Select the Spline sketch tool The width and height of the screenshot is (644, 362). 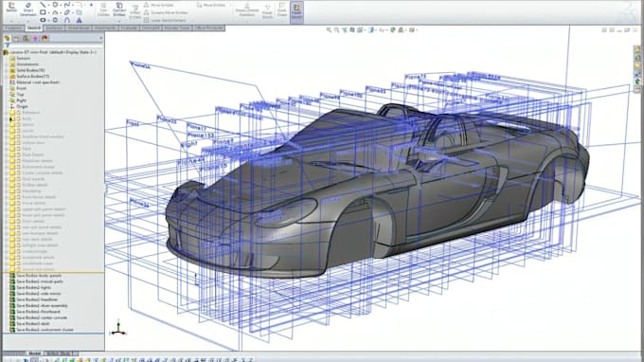pos(67,5)
